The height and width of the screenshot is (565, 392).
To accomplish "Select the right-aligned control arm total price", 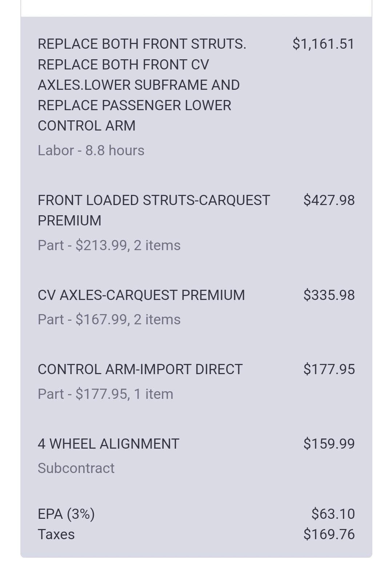I will click(329, 369).
